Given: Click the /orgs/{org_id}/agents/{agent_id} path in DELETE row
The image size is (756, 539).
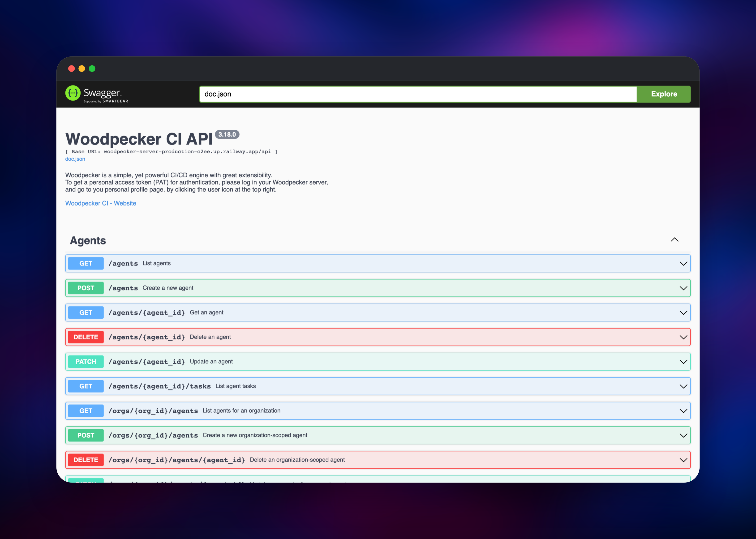Looking at the screenshot, I should click(x=177, y=460).
